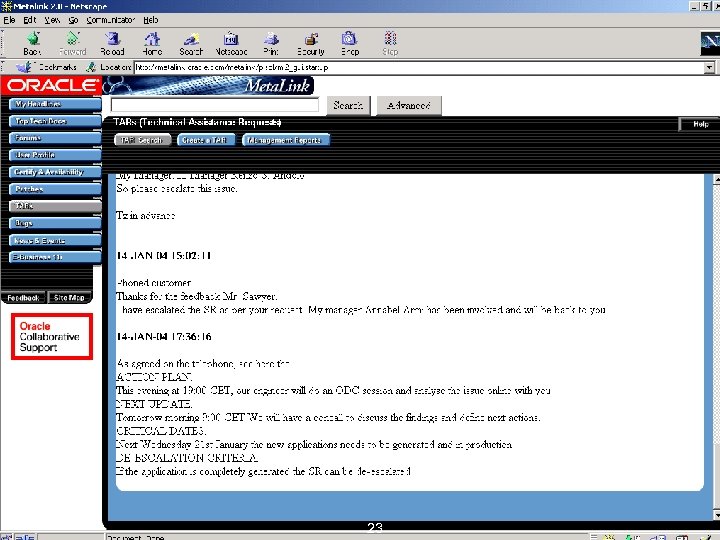The image size is (720, 540).
Task: Open the Edit menu
Action: point(30,20)
